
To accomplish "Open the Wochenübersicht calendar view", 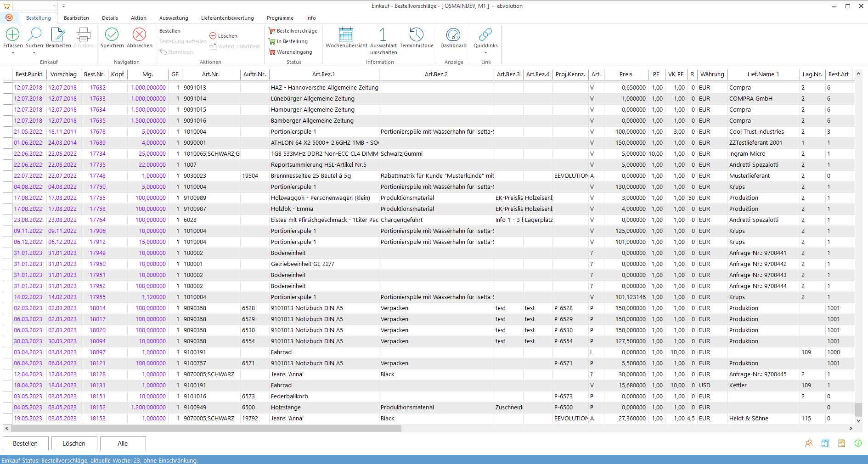I will [346, 34].
